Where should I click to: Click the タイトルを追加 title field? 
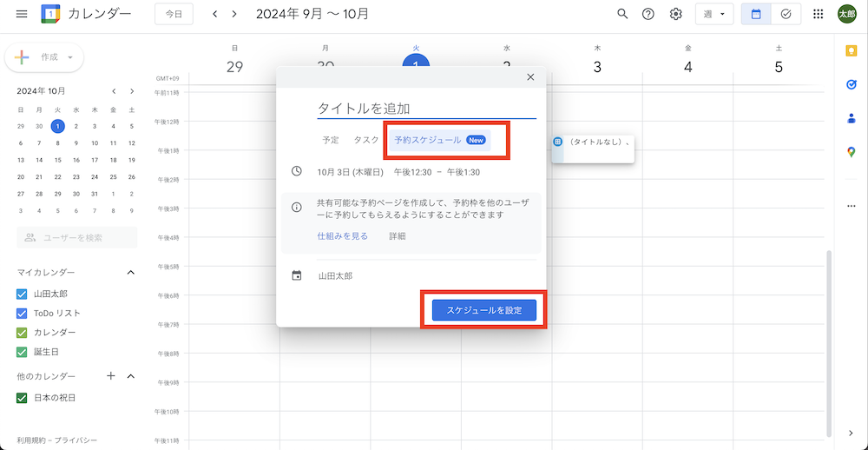tap(425, 109)
